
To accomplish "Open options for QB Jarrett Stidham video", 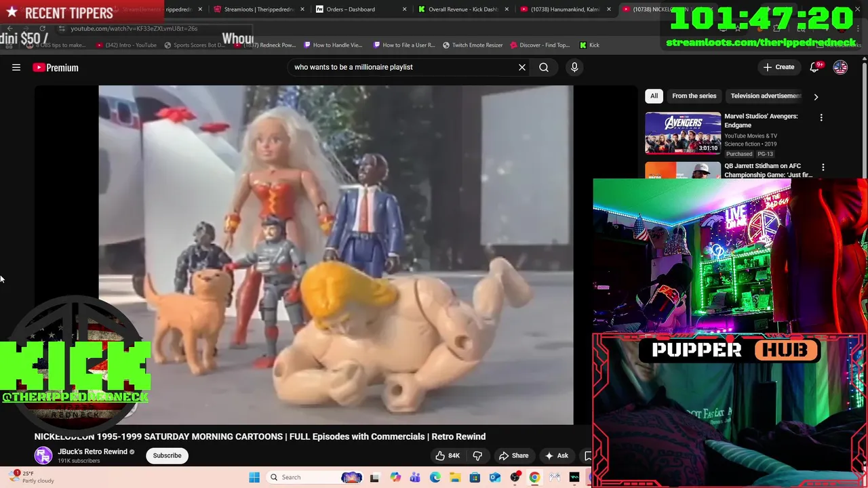I will (x=823, y=167).
